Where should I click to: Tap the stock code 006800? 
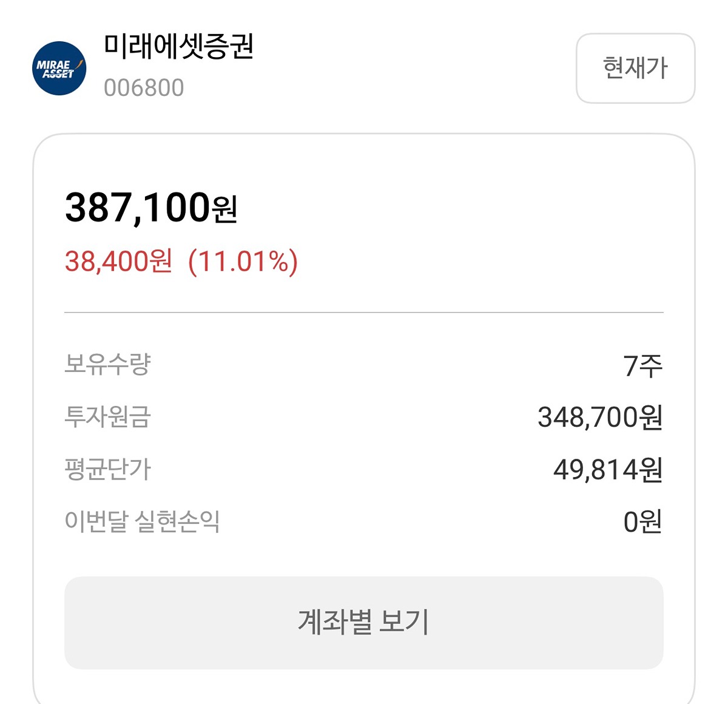click(x=144, y=89)
